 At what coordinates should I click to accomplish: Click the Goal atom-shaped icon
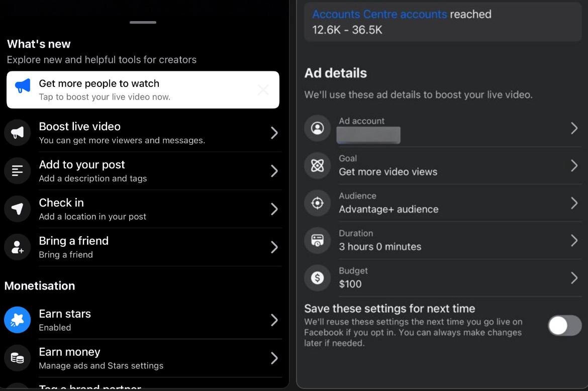317,165
